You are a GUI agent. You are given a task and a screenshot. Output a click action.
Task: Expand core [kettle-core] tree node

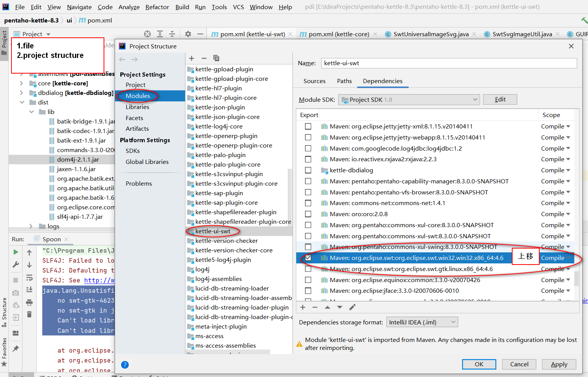point(21,83)
